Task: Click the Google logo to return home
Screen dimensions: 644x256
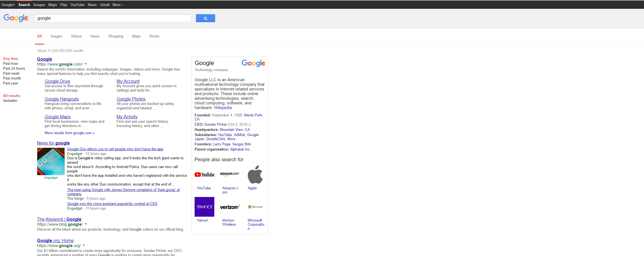Action: coord(16,18)
